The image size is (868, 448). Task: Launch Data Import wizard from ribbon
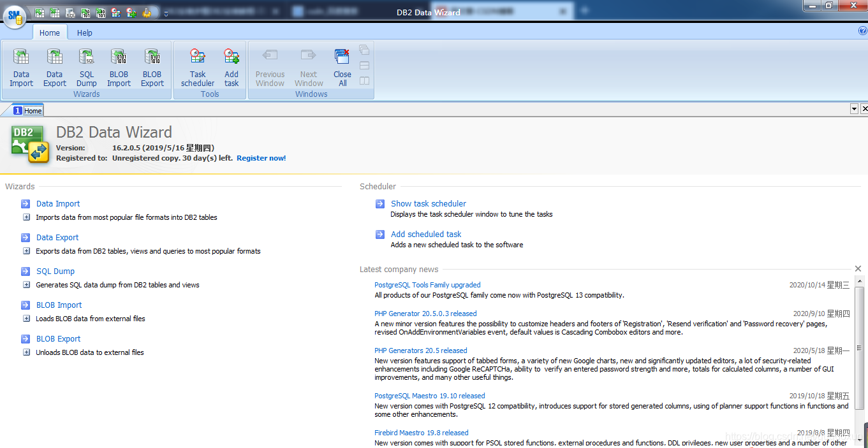(21, 68)
